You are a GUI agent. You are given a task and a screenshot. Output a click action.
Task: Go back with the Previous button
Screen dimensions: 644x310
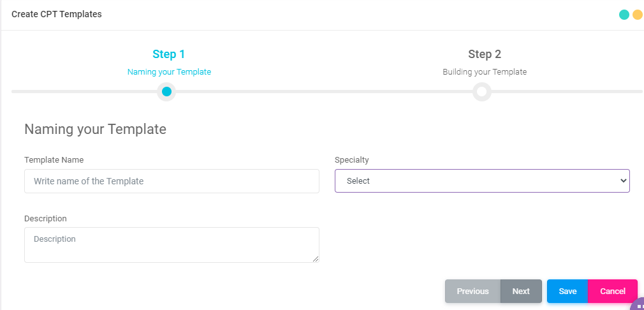[472, 291]
